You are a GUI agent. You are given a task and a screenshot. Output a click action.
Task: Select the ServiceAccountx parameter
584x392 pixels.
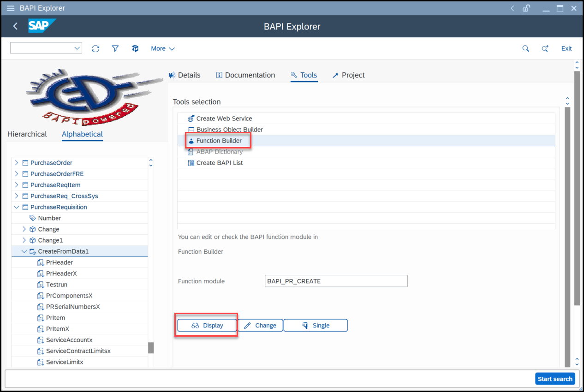tap(69, 340)
